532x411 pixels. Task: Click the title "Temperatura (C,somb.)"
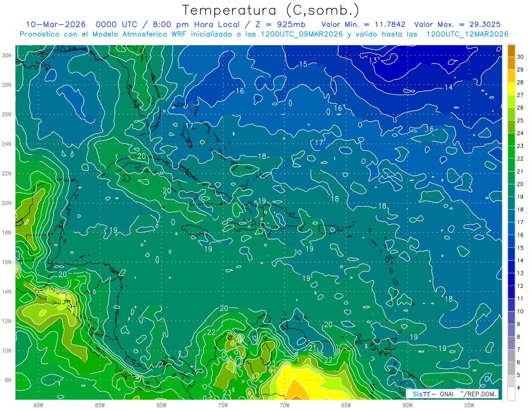pyautogui.click(x=271, y=10)
